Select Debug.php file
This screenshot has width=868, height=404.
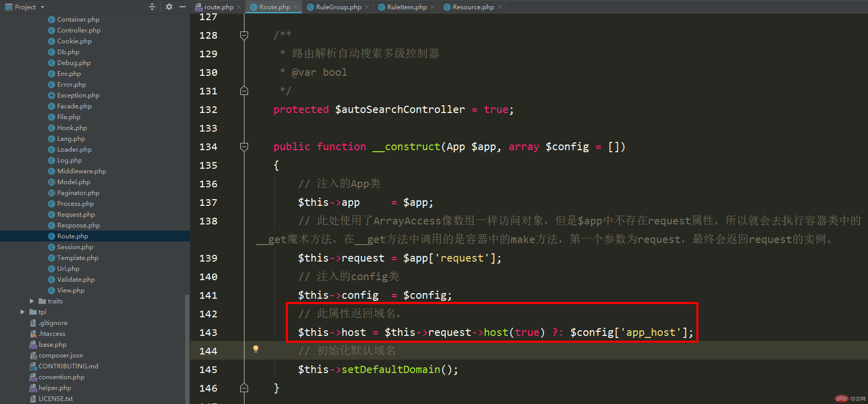click(x=74, y=63)
